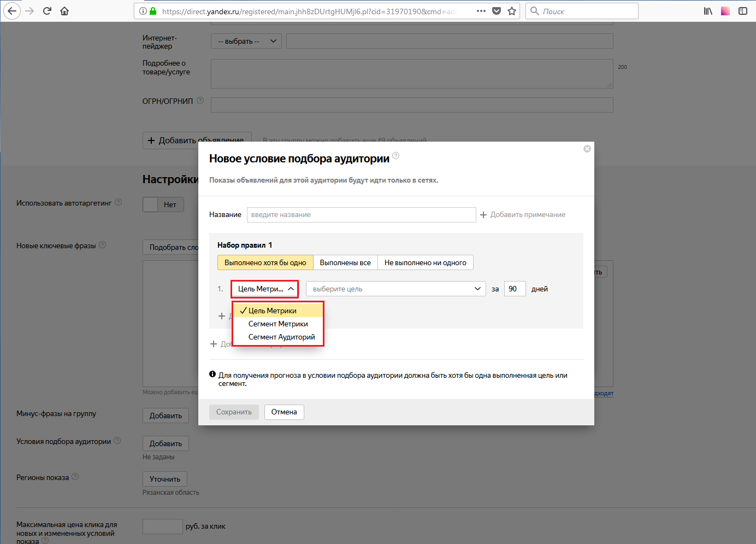
Task: Collapse the 'Цель Метри...' type dropdown
Action: coord(265,289)
